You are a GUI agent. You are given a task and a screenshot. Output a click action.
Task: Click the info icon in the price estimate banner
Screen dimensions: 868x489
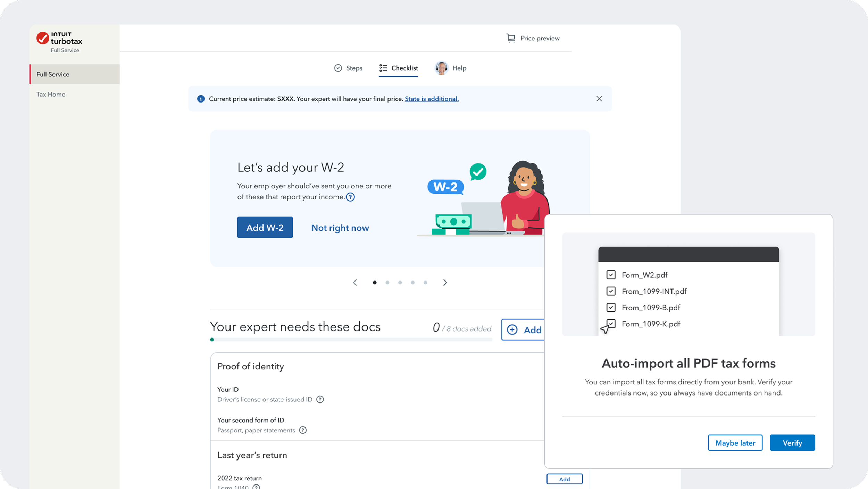[201, 99]
